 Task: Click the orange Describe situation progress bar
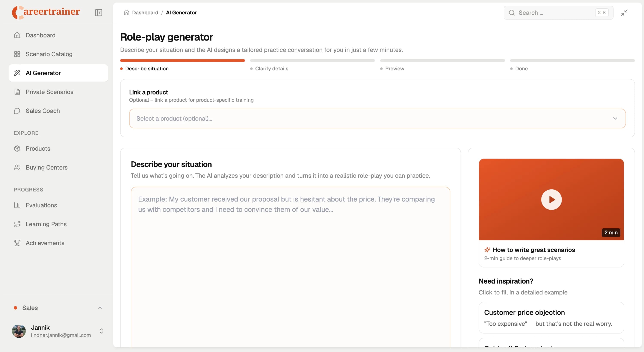pyautogui.click(x=183, y=61)
